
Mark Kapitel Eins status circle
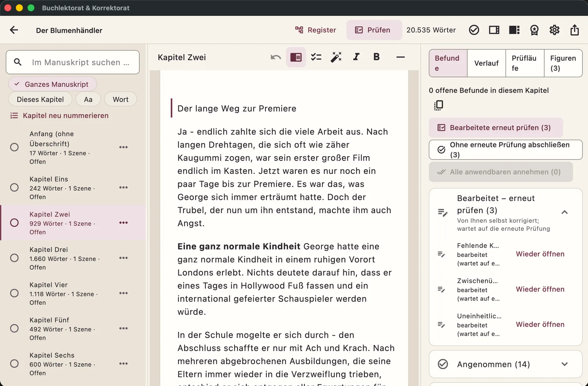click(14, 187)
